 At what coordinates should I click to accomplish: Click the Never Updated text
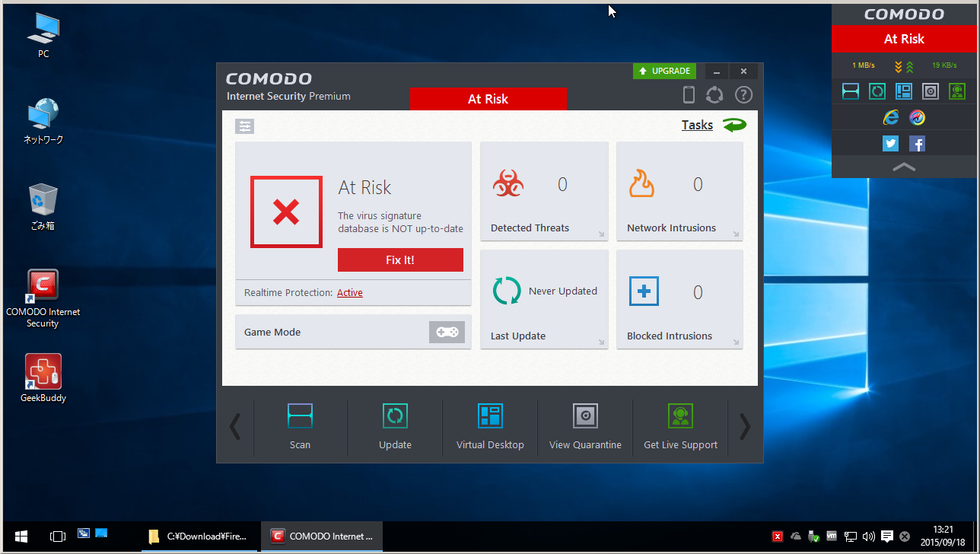point(563,291)
